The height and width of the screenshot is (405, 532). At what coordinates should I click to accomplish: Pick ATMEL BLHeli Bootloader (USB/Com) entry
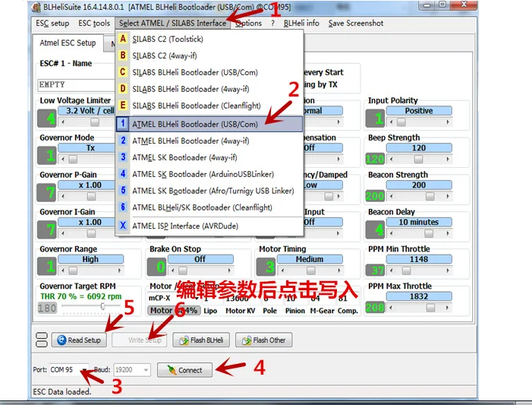(x=195, y=123)
